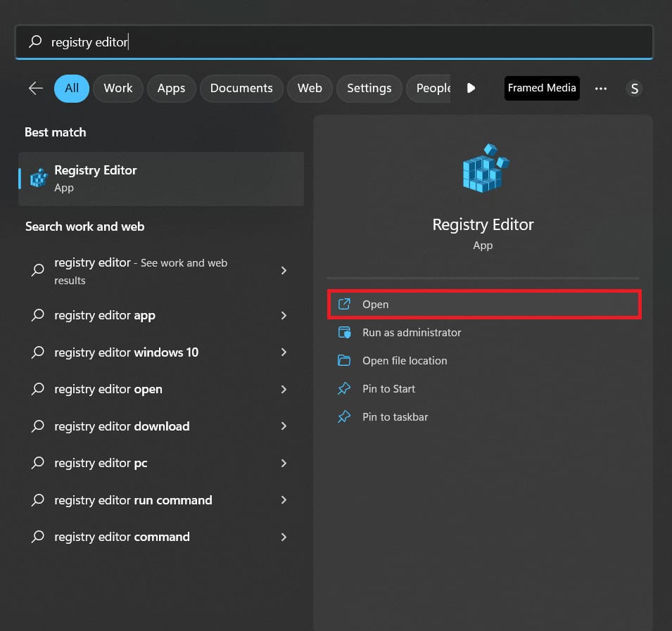Open the S user account avatar
672x631 pixels.
[634, 89]
